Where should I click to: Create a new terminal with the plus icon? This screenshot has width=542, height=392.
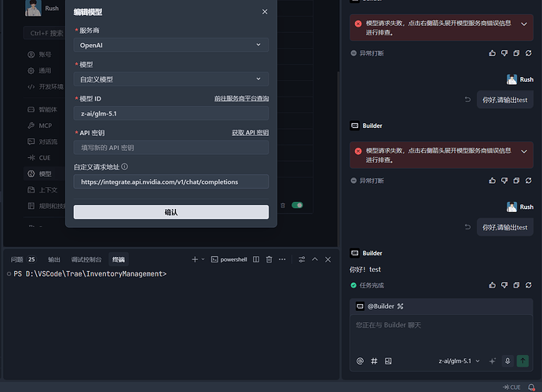point(195,259)
